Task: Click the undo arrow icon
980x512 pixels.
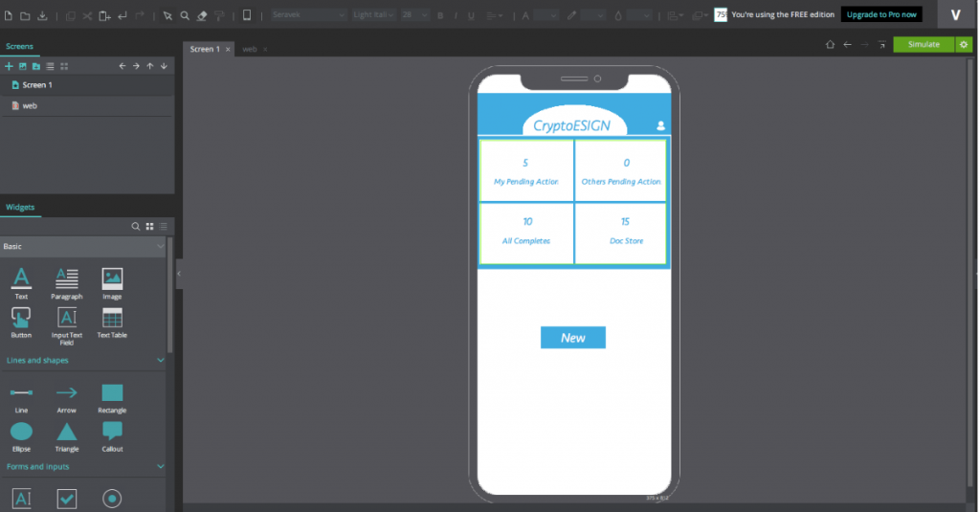Action: (x=122, y=15)
